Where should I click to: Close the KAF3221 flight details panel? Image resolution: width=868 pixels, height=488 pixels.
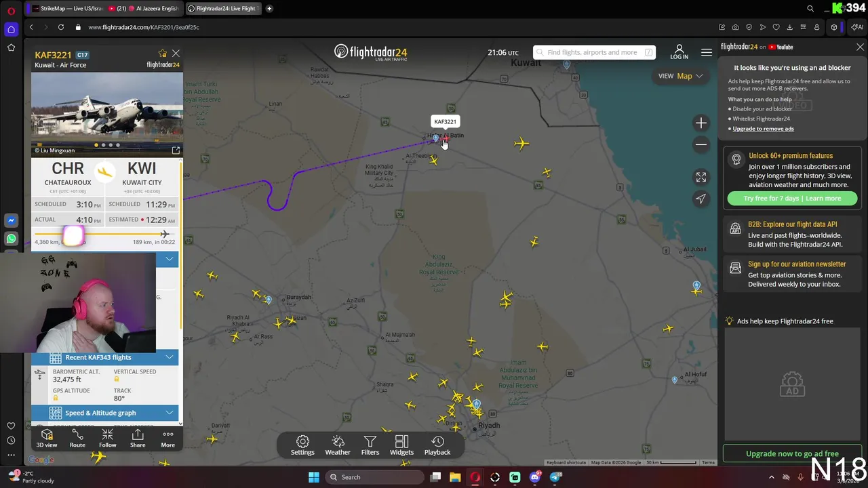(x=176, y=54)
